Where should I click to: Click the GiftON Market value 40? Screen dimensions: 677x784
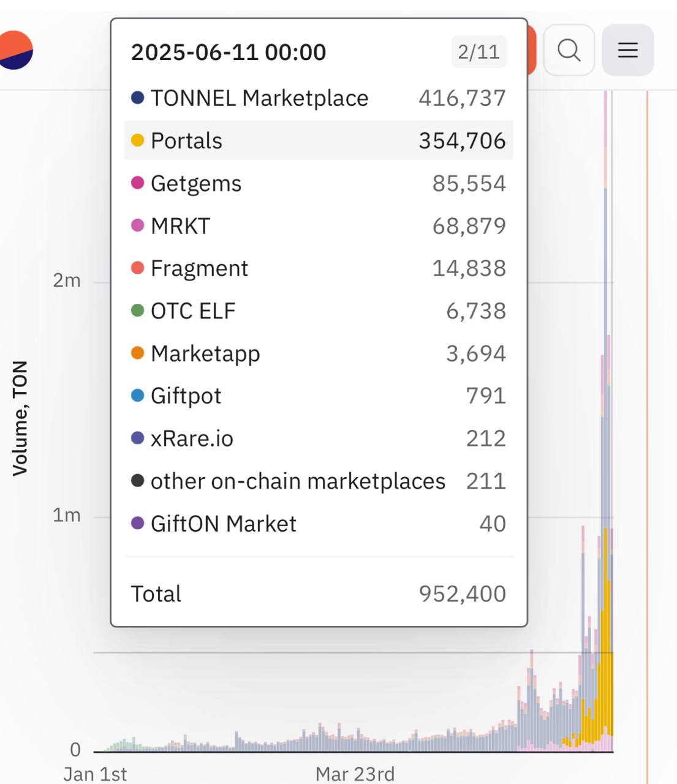pyautogui.click(x=493, y=524)
